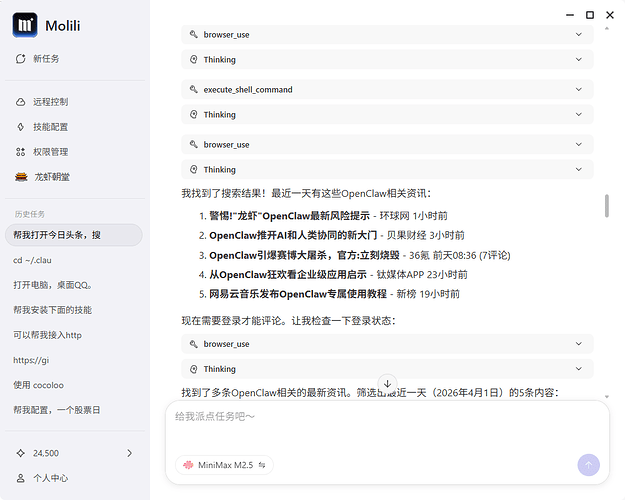Maximize the Molili window
Image resolution: width=625 pixels, height=500 pixels.
(x=590, y=15)
